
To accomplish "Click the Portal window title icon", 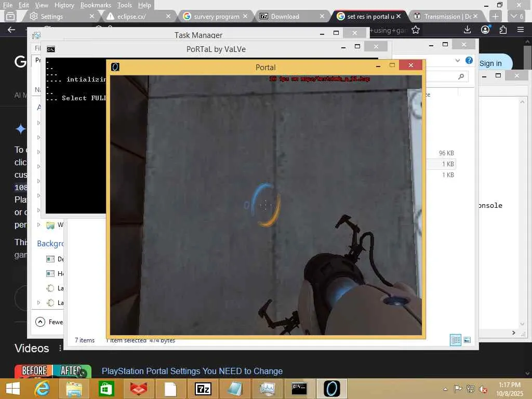I will (x=115, y=67).
